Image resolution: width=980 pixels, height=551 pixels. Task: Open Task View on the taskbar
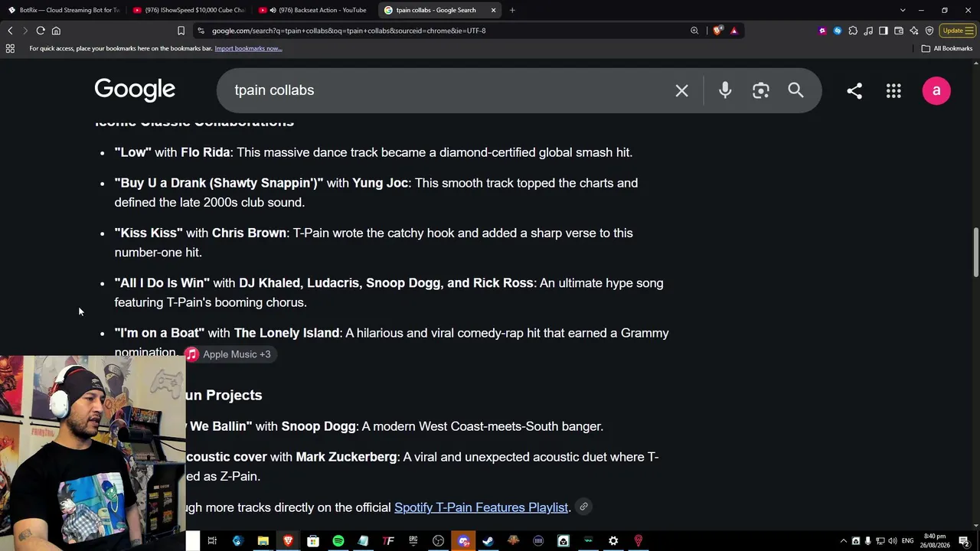(x=212, y=541)
